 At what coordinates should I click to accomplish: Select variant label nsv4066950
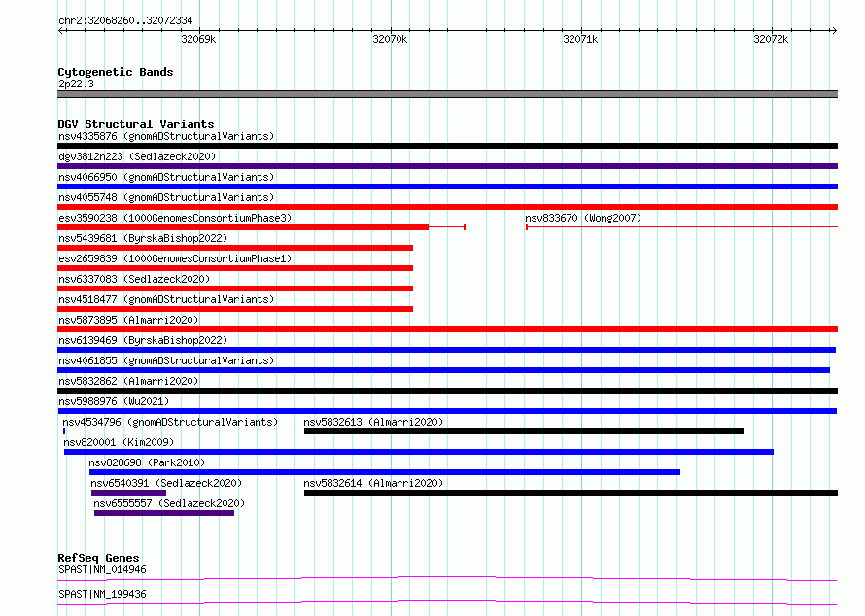tap(166, 177)
